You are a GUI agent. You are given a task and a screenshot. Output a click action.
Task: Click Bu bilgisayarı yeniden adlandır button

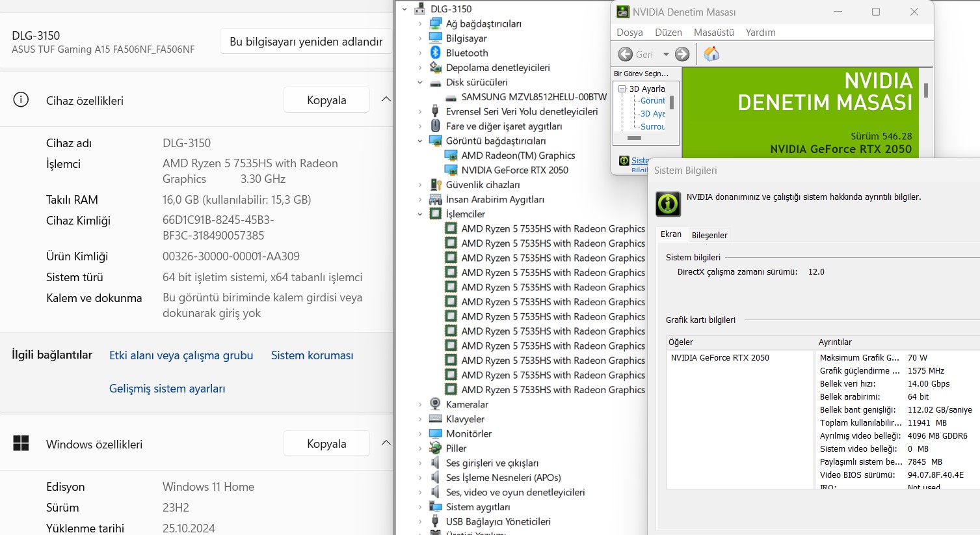[306, 42]
